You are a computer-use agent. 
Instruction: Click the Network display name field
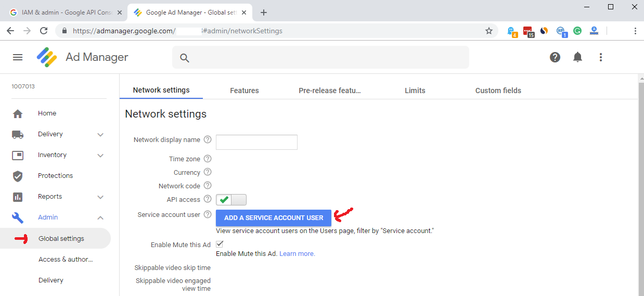(x=256, y=142)
